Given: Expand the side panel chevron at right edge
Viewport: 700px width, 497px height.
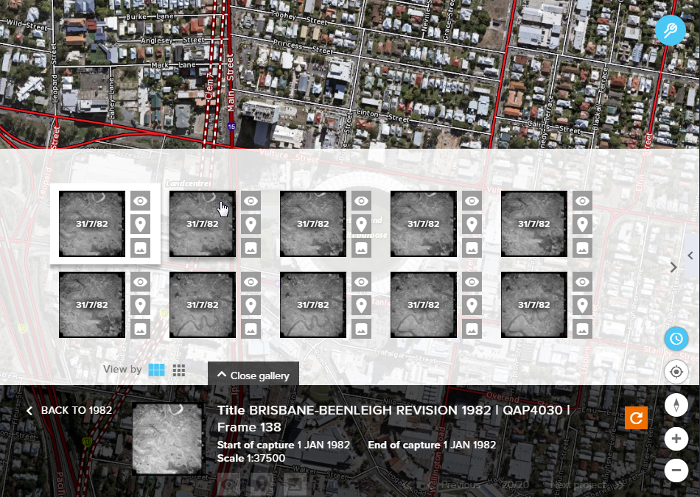Looking at the screenshot, I should tap(691, 255).
